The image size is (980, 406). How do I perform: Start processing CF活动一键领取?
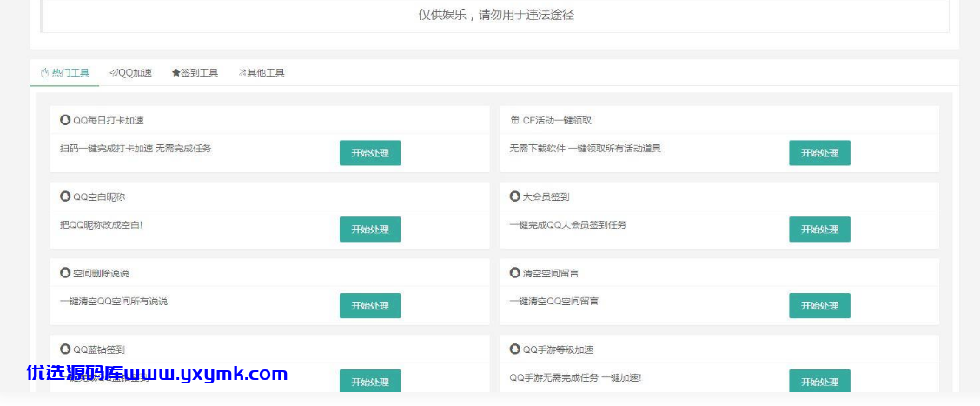coord(819,153)
